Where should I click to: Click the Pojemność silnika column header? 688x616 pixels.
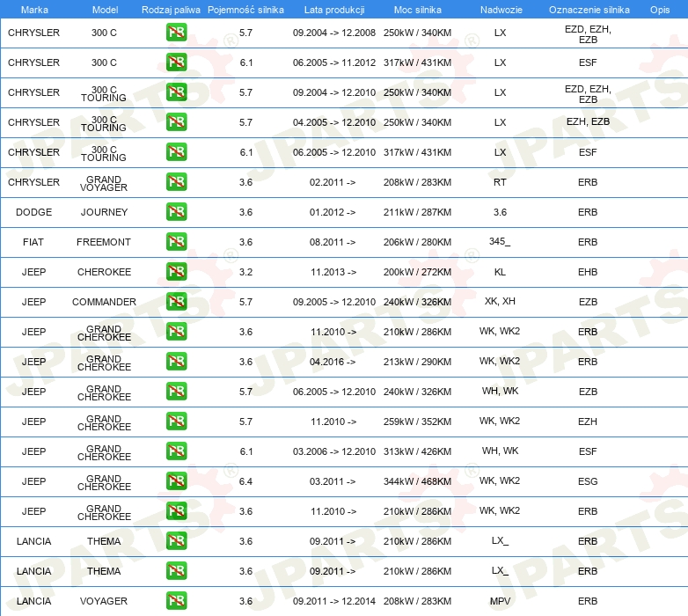pos(245,10)
